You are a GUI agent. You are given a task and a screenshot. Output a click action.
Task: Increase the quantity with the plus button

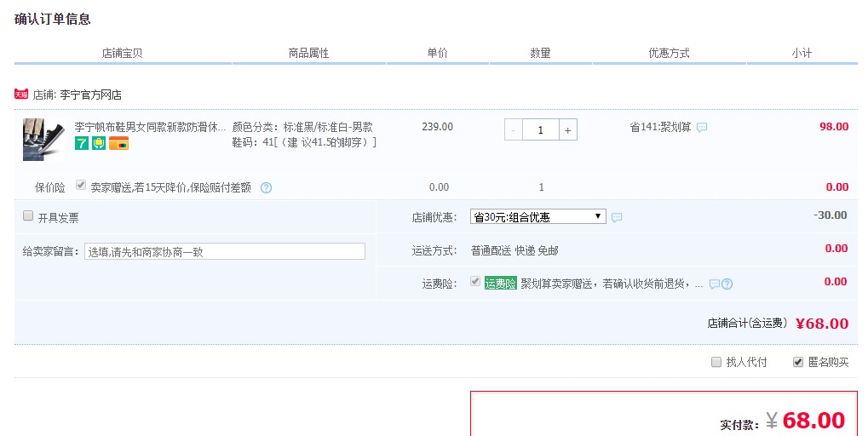pyautogui.click(x=568, y=130)
